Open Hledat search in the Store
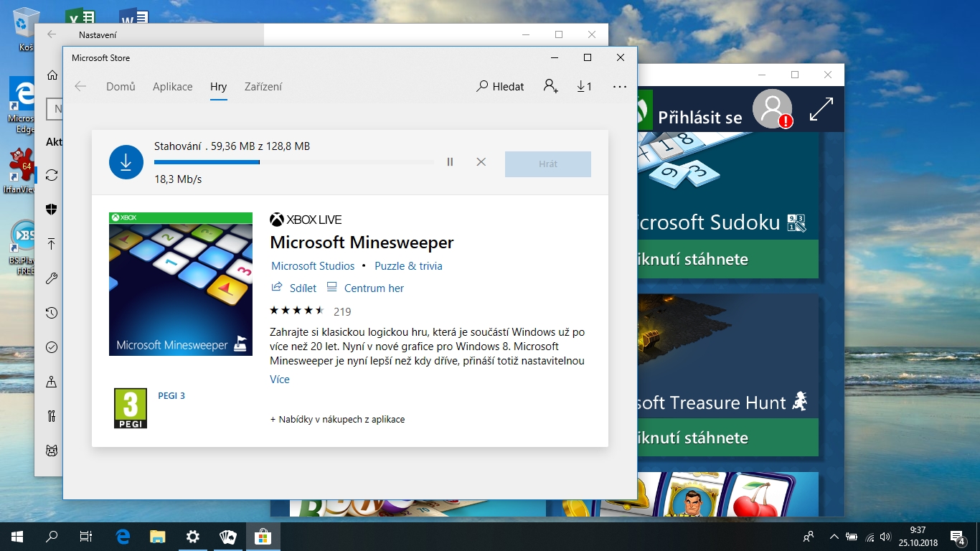The width and height of the screenshot is (980, 551). click(500, 86)
